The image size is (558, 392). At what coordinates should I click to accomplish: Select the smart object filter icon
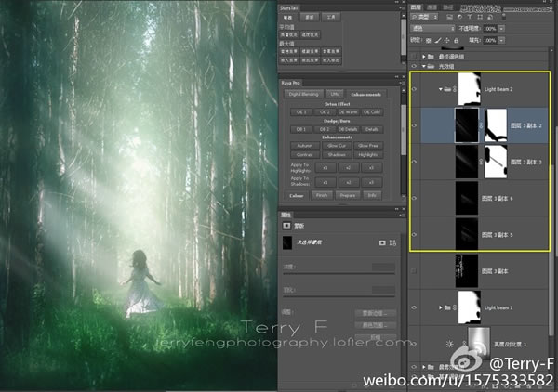tap(490, 17)
